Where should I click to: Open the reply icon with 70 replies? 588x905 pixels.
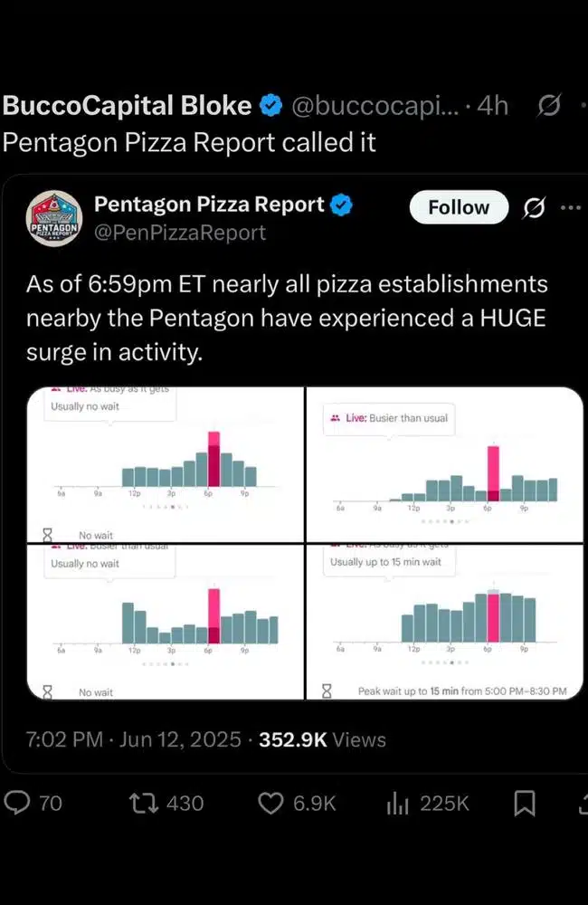(18, 803)
